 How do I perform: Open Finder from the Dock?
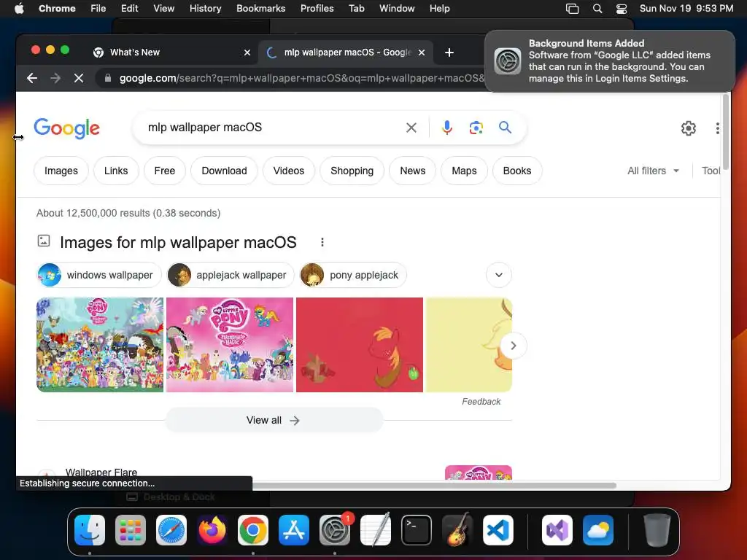(90, 530)
